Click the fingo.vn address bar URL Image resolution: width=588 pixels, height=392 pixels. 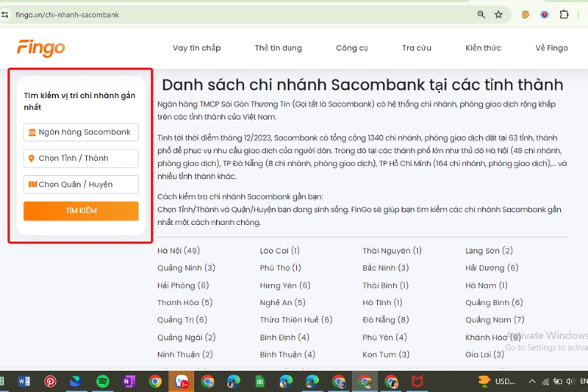(67, 15)
